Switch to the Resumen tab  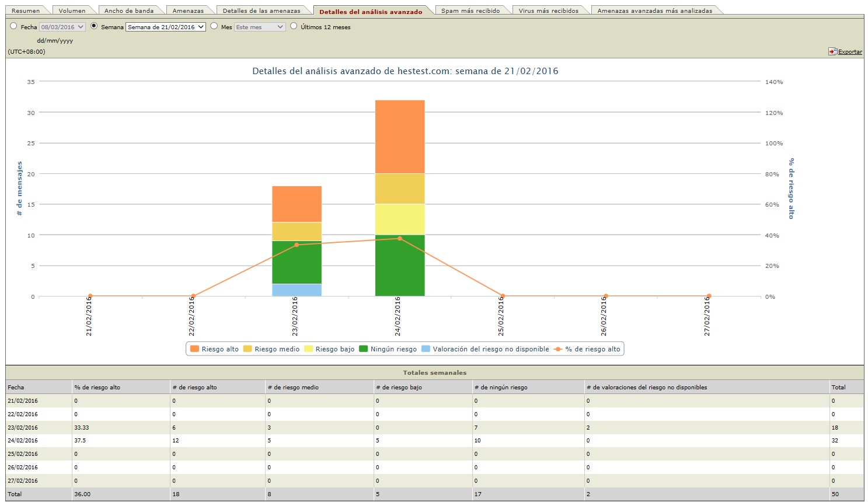[26, 11]
